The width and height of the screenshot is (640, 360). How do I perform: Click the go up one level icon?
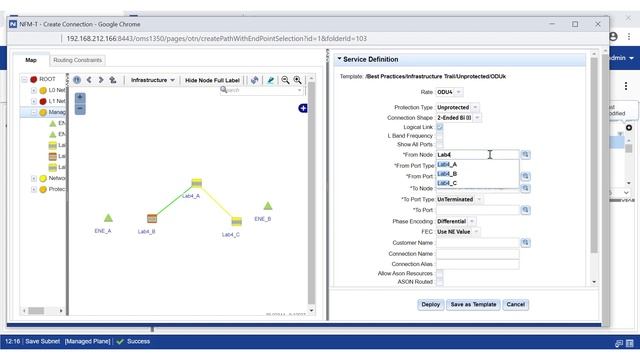point(113,80)
